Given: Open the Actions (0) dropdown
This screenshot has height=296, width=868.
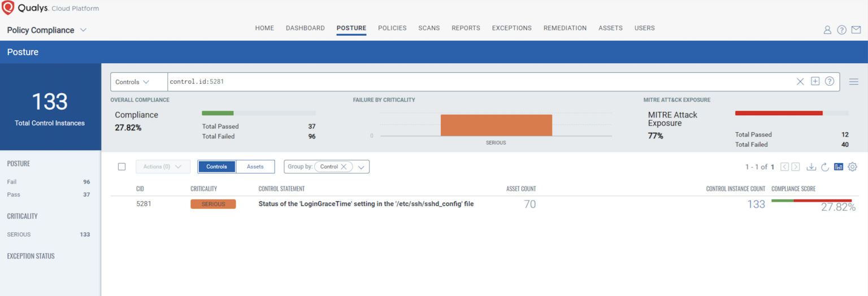Looking at the screenshot, I should point(163,167).
